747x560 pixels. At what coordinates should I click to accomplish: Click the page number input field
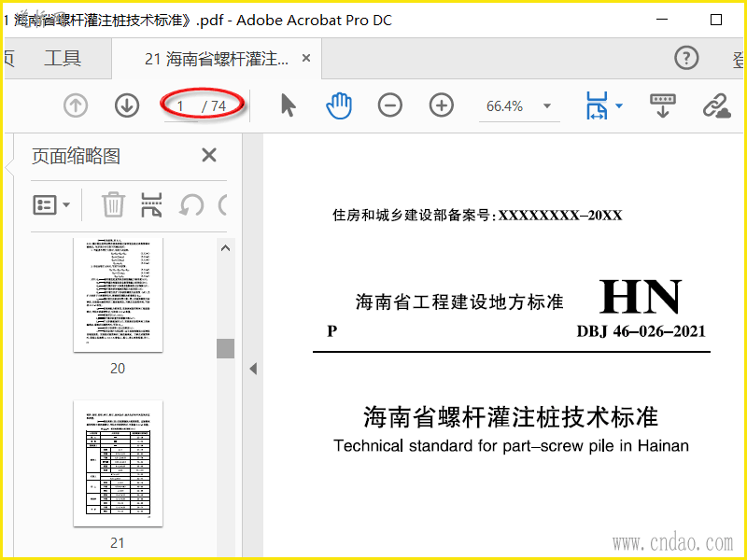coord(181,106)
